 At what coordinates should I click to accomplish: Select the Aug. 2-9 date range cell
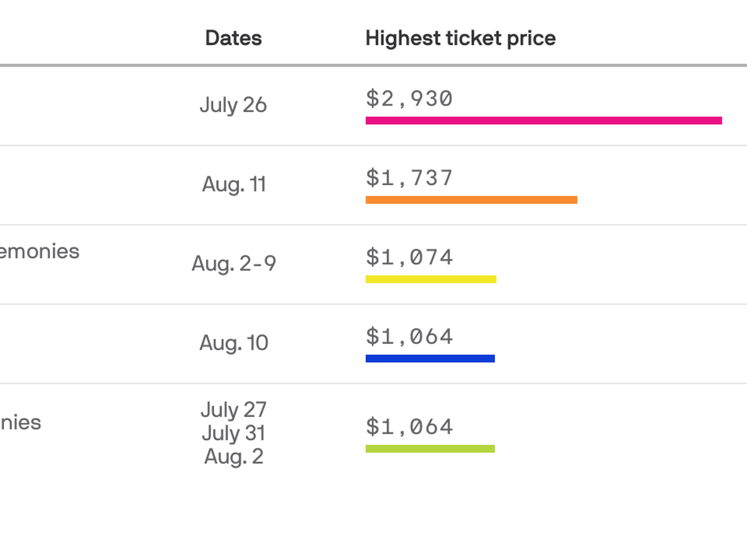[x=234, y=264]
